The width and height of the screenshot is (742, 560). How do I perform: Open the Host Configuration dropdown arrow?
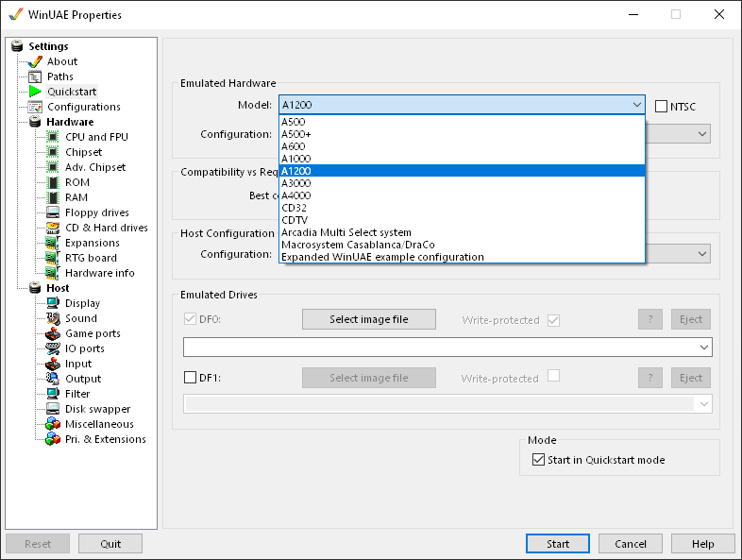click(702, 254)
